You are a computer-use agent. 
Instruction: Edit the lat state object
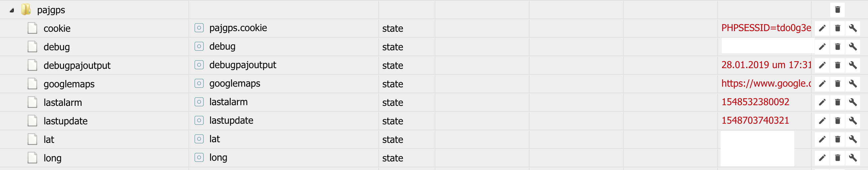pos(822,139)
